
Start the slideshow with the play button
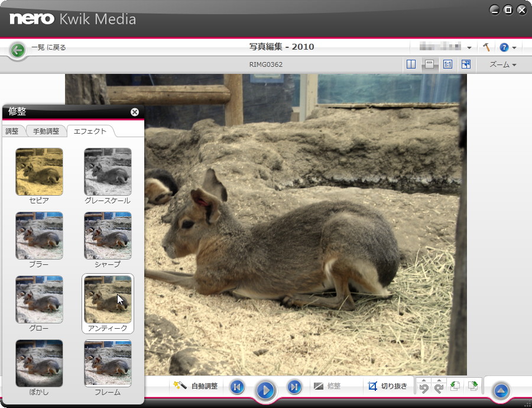point(265,390)
